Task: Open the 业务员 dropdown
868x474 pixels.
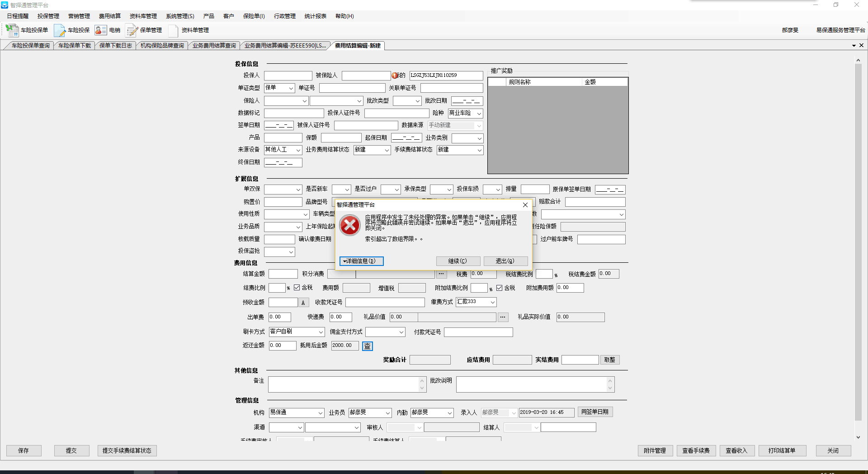Action: click(387, 413)
